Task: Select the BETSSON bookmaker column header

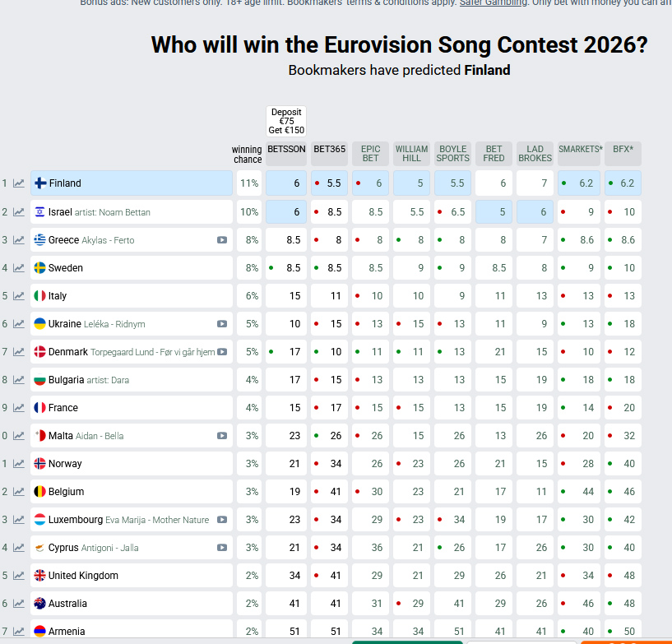Action: point(286,150)
